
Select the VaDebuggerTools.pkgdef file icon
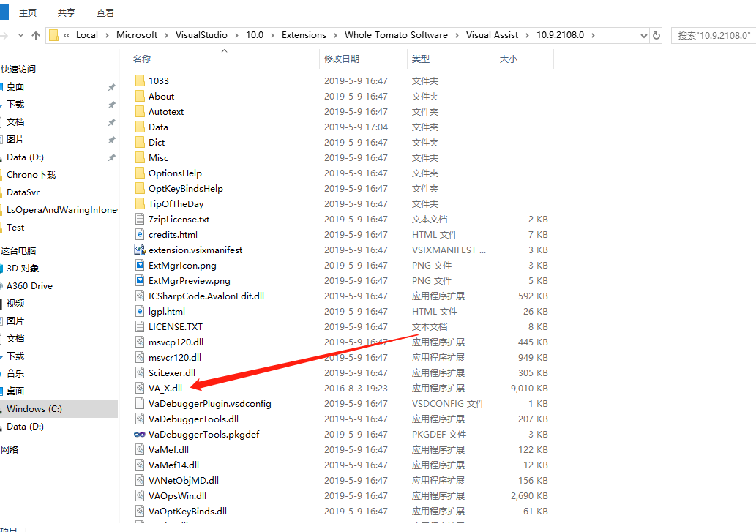[141, 435]
